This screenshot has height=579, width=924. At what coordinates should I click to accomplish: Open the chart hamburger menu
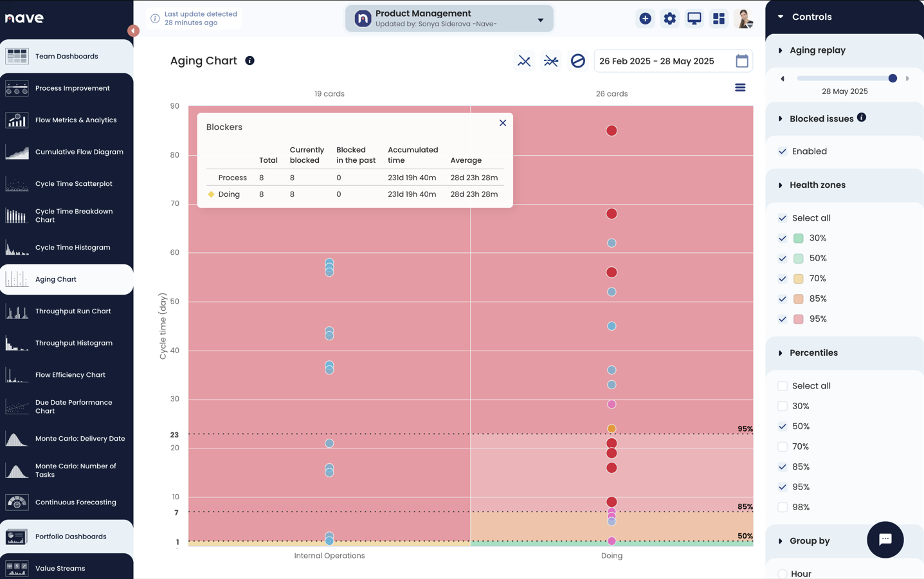click(740, 87)
